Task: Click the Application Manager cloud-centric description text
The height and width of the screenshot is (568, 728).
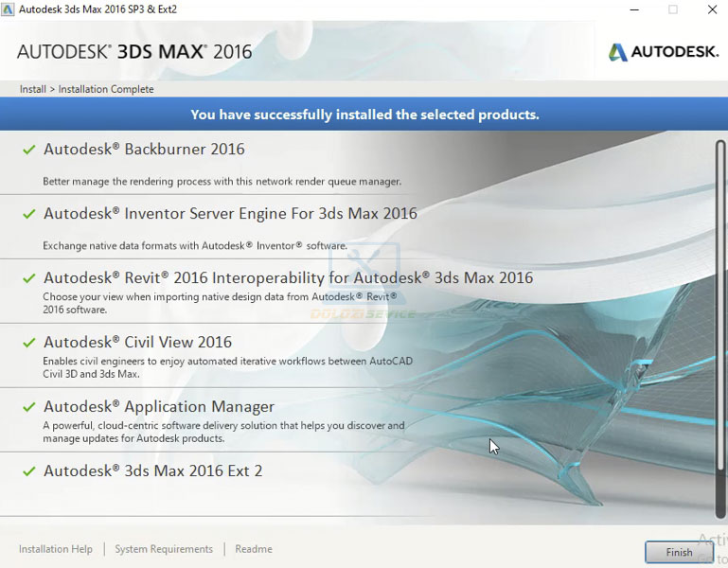Action: (223, 432)
